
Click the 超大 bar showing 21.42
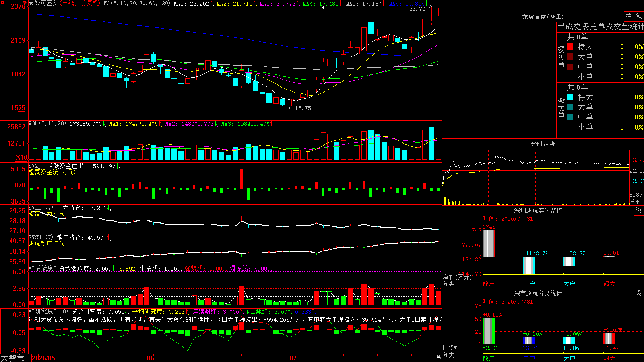[609, 339]
